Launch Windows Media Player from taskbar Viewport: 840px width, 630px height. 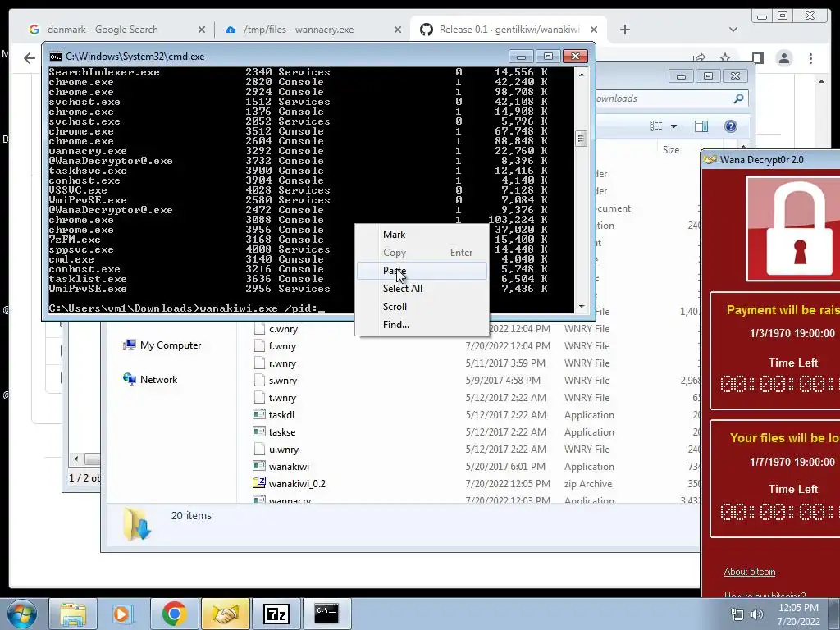[121, 614]
